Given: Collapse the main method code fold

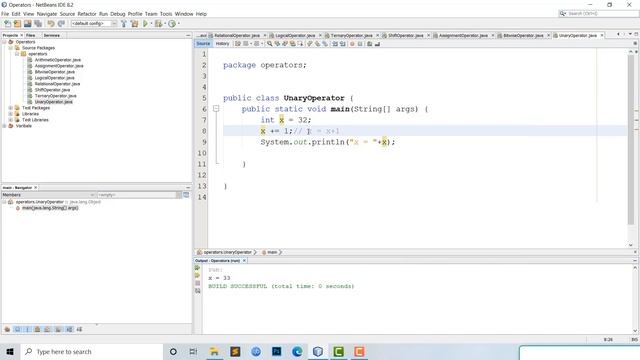Looking at the screenshot, I should (216, 109).
